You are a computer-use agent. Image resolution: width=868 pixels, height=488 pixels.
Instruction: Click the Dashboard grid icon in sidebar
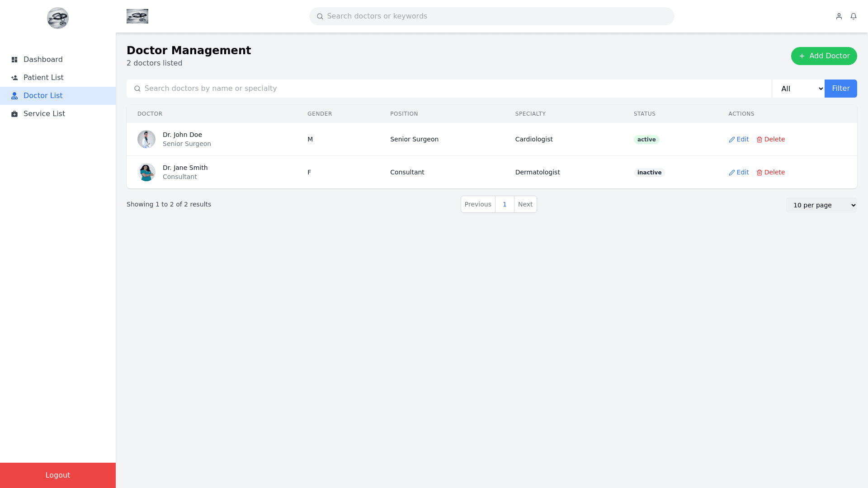14,60
